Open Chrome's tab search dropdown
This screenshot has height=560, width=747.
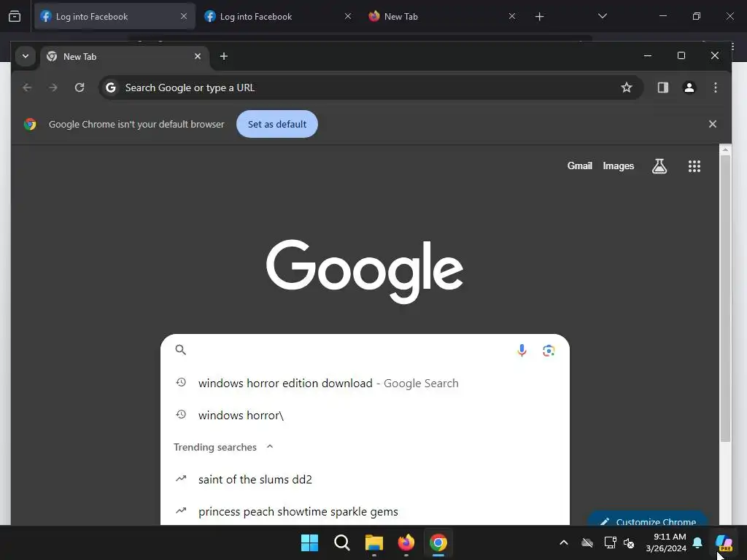click(x=26, y=56)
